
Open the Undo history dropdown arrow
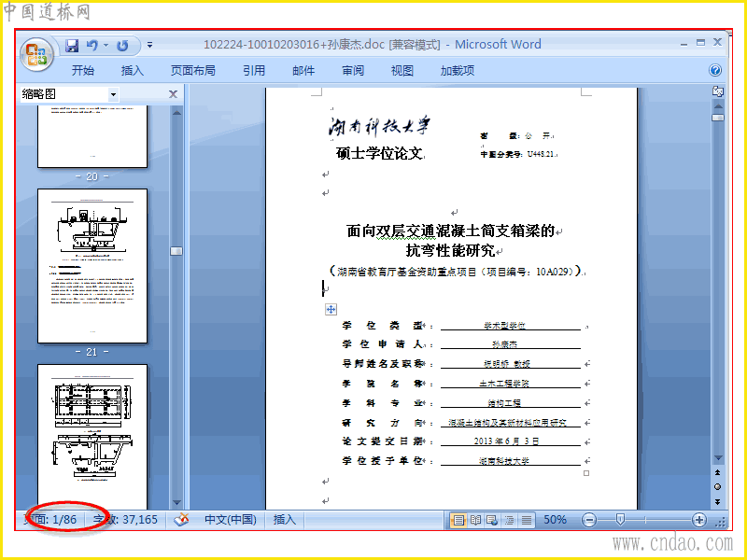pos(106,45)
